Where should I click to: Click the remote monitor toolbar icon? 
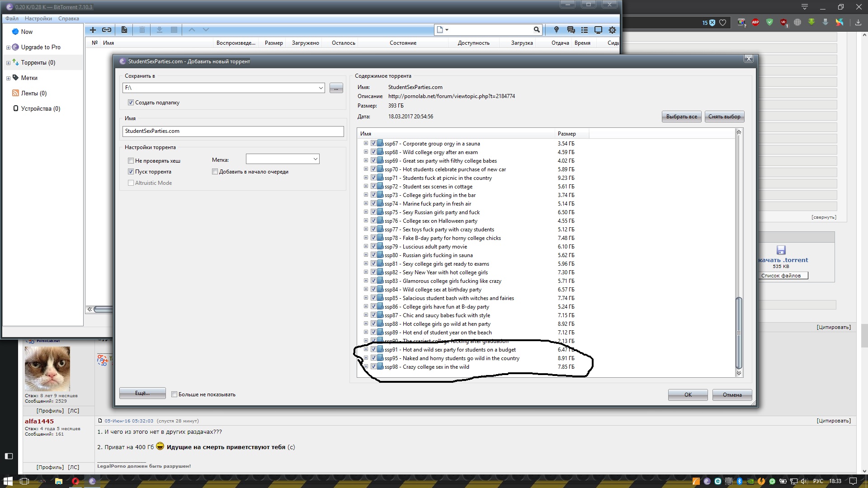click(598, 30)
